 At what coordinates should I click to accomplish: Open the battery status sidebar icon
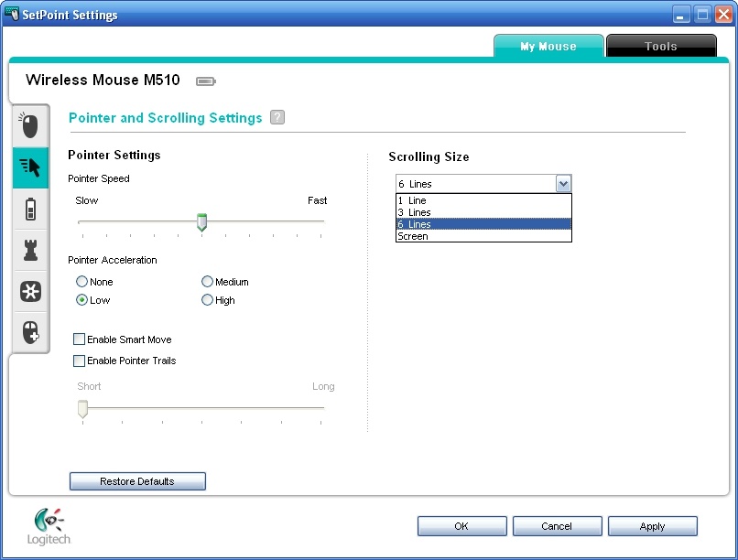(30, 209)
